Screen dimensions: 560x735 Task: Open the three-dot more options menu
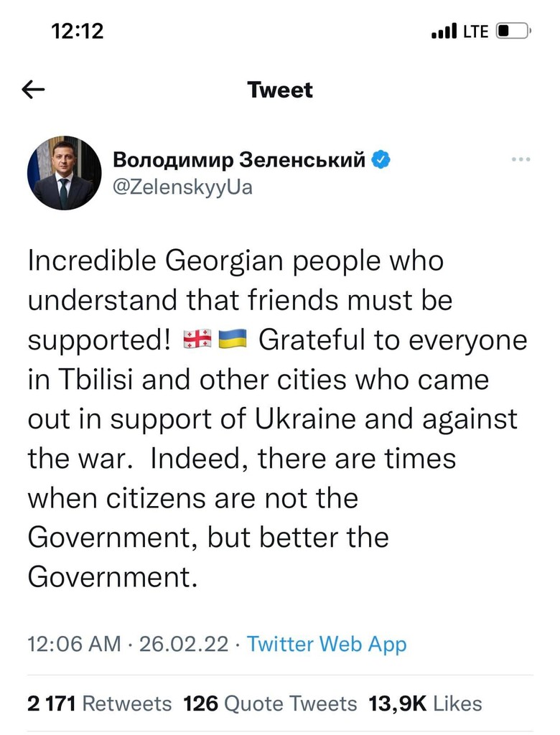click(x=520, y=159)
